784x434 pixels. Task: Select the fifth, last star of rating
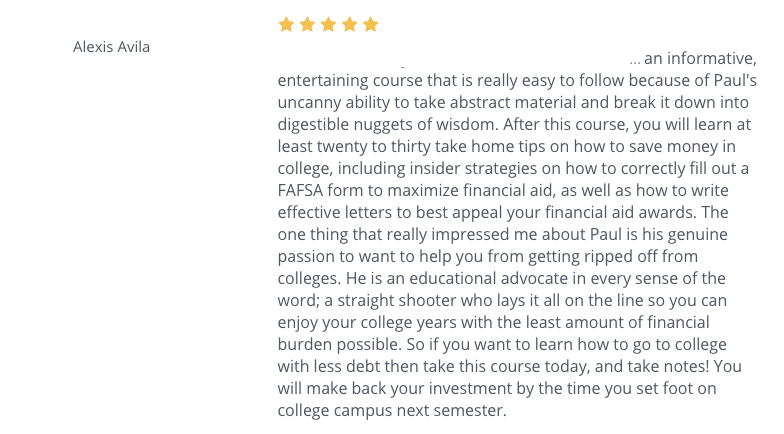click(x=370, y=24)
